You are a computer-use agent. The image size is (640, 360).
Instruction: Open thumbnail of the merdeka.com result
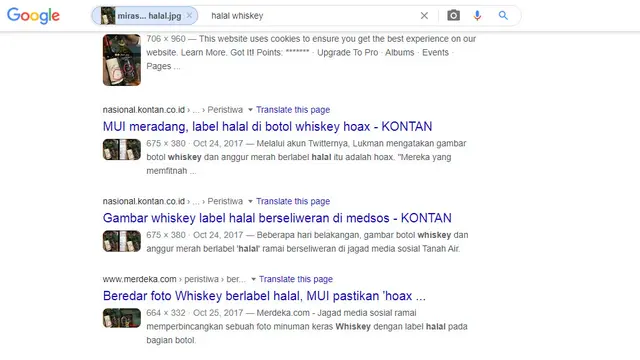122,318
